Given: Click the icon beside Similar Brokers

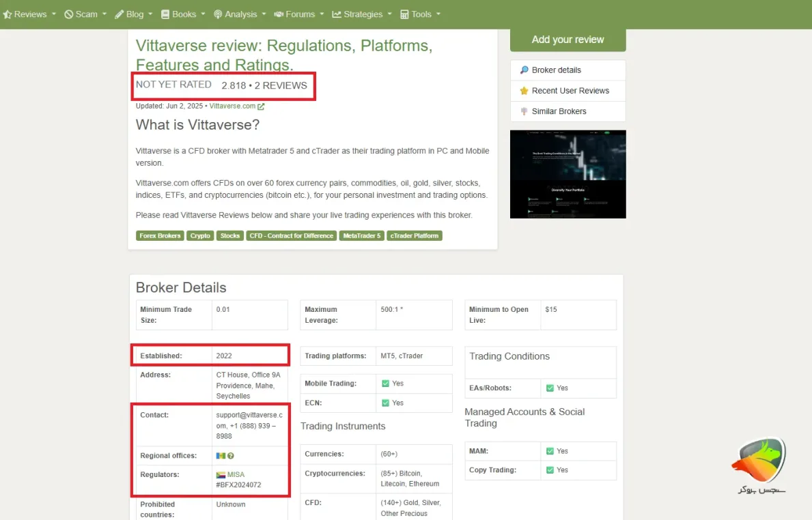Looking at the screenshot, I should (x=524, y=111).
